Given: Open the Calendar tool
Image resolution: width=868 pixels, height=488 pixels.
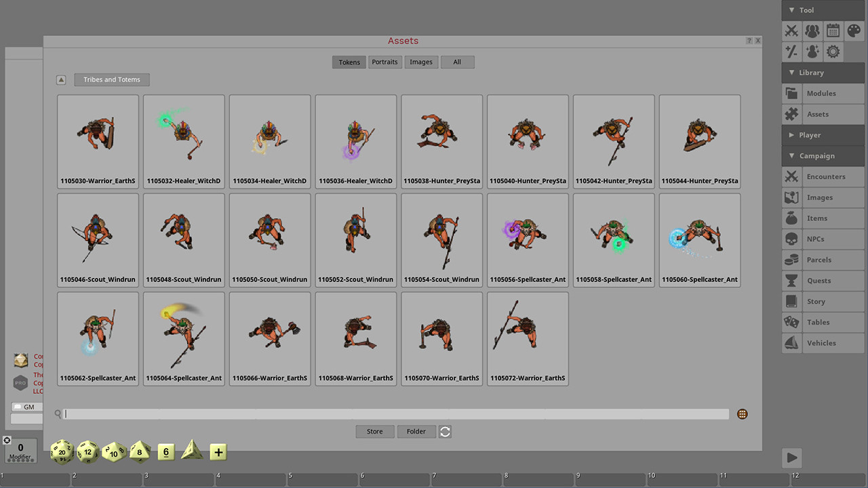Looking at the screenshot, I should point(833,30).
